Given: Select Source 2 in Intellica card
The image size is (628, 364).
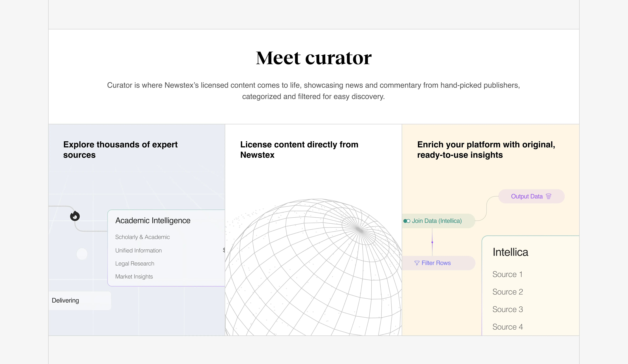Looking at the screenshot, I should [x=508, y=292].
